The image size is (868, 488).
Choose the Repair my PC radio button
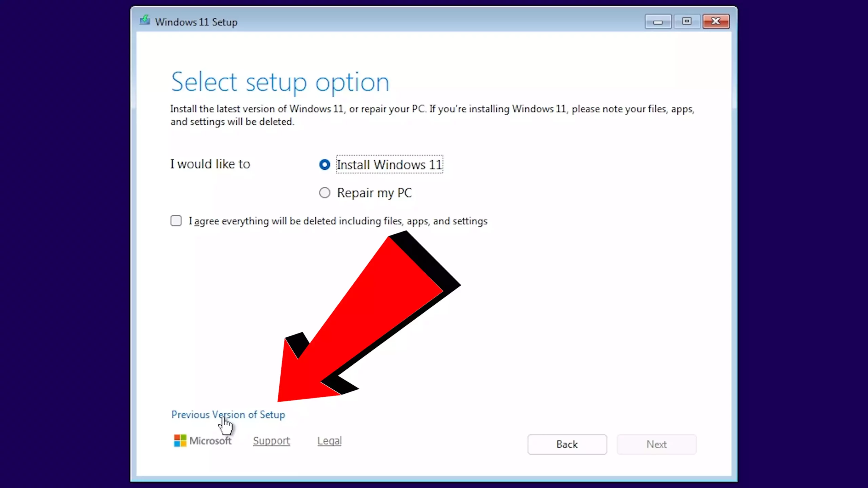[x=324, y=193]
